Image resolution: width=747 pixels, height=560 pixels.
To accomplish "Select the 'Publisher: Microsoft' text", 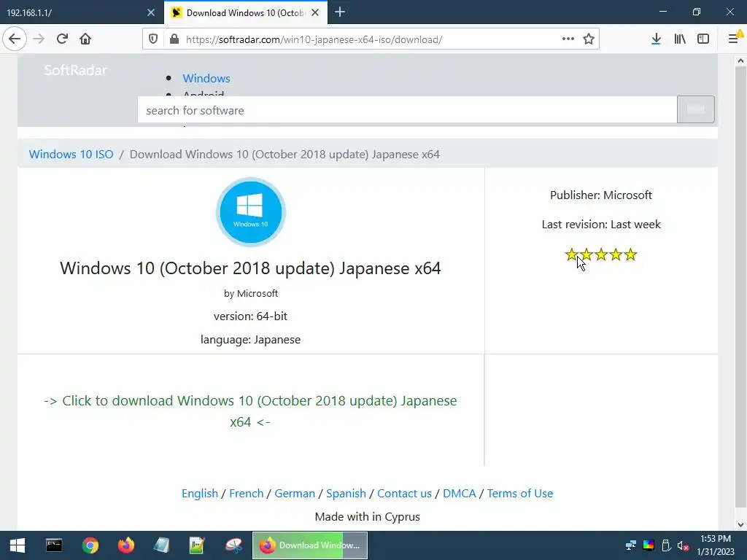I will click(x=601, y=195).
